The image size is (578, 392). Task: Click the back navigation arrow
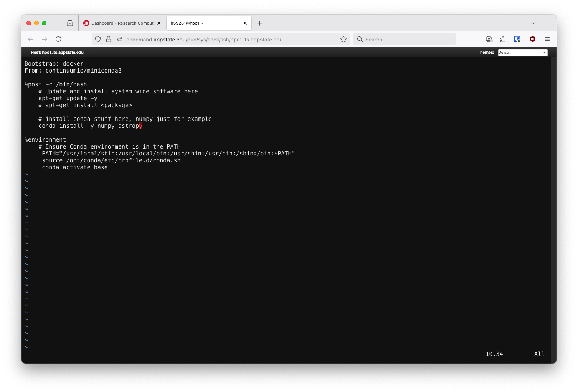click(31, 39)
